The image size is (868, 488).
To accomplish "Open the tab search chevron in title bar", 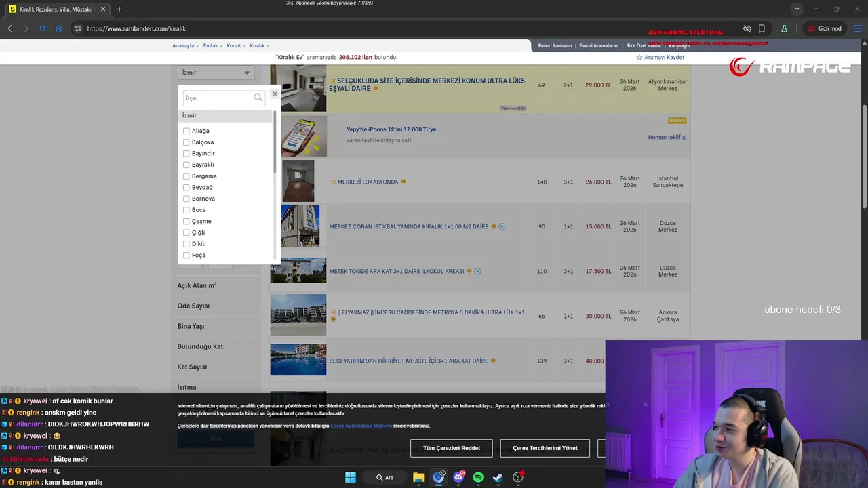I will tap(797, 9).
